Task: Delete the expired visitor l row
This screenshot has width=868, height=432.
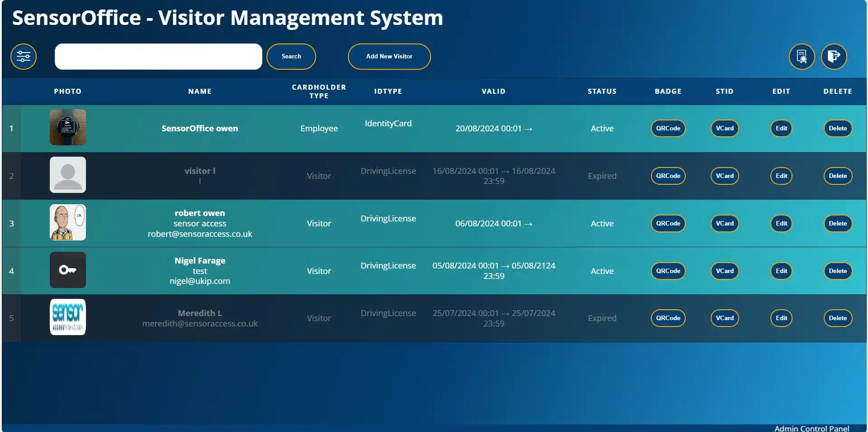Action: [837, 176]
